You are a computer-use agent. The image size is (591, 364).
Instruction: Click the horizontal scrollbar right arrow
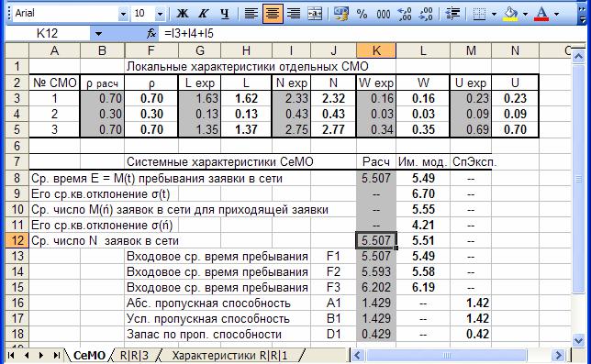[559, 356]
